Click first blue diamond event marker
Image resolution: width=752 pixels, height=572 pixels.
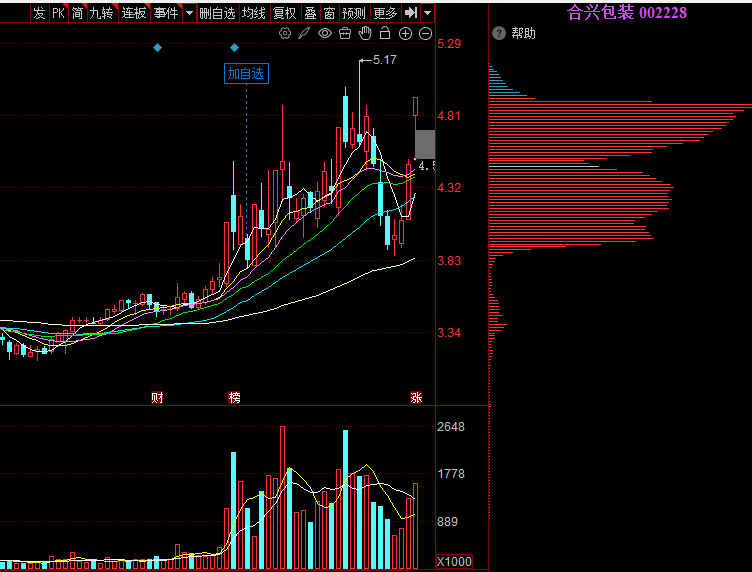pos(157,47)
